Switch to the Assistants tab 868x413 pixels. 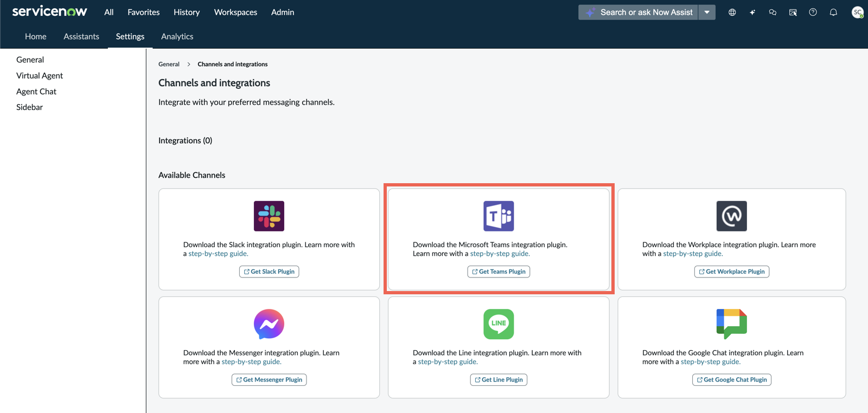click(x=81, y=36)
